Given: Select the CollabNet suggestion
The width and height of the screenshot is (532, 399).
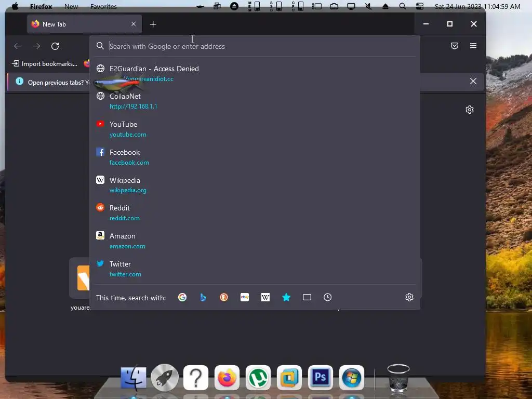Looking at the screenshot, I should (255, 101).
